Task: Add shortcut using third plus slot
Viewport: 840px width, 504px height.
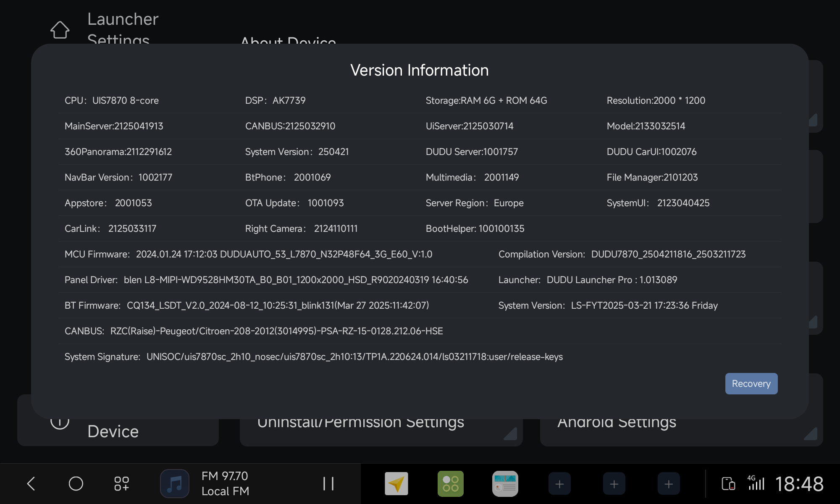Action: tap(669, 484)
